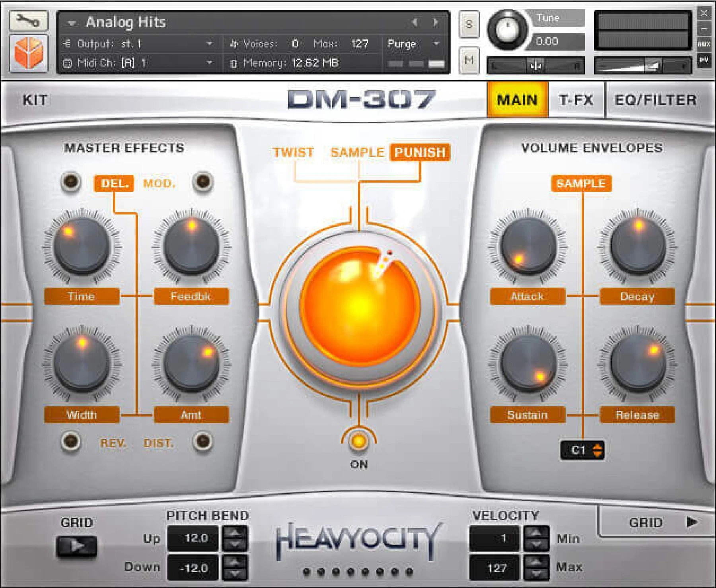Click the Pitch Bend Down value -12.0
The image size is (716, 588).
point(193,568)
